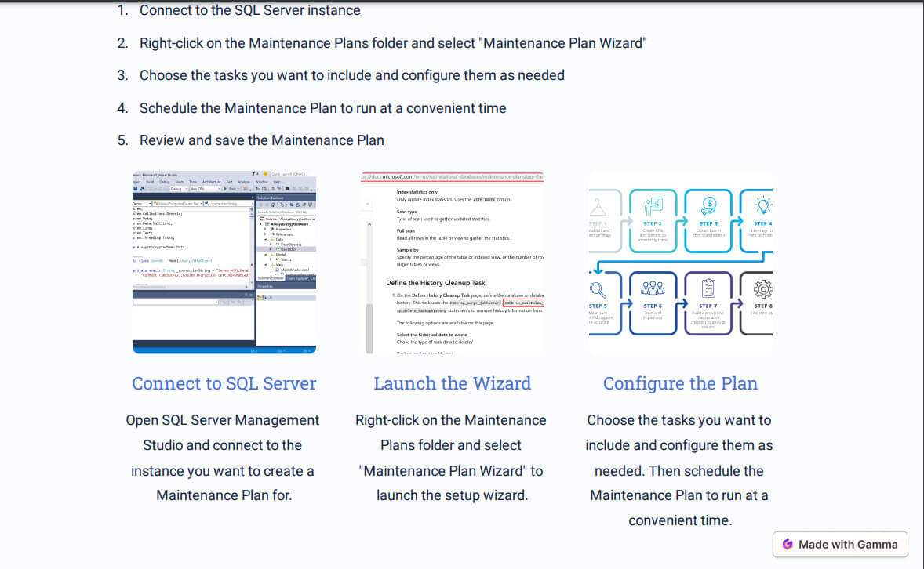Open the Microsoft docs screenshot thumbnail
The image size is (924, 569).
pos(452,262)
